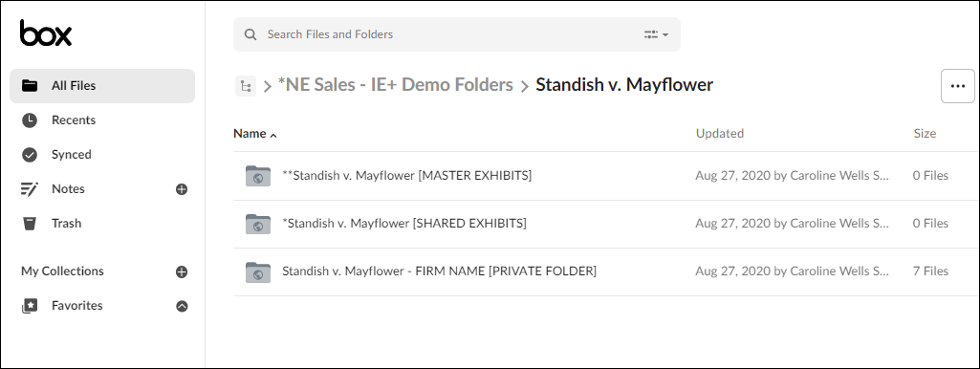Open the three-dots more options button
The height and width of the screenshot is (369, 980).
pos(957,86)
